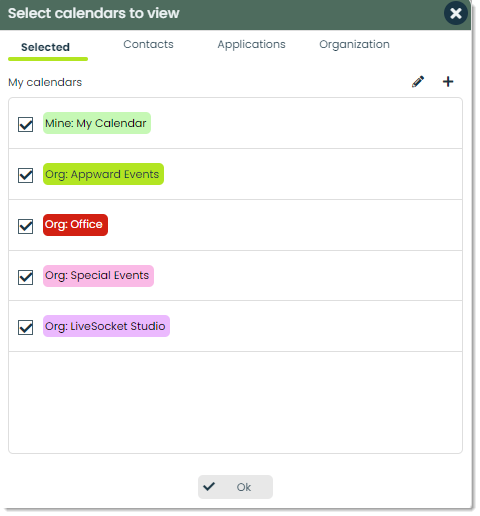Click the checkmark icon on Ok button
480x516 pixels.
(209, 487)
